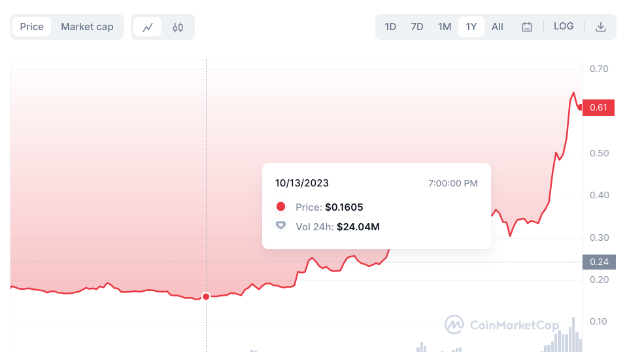Switch chart to Market cap
Image resolution: width=644 pixels, height=352 pixels.
87,27
